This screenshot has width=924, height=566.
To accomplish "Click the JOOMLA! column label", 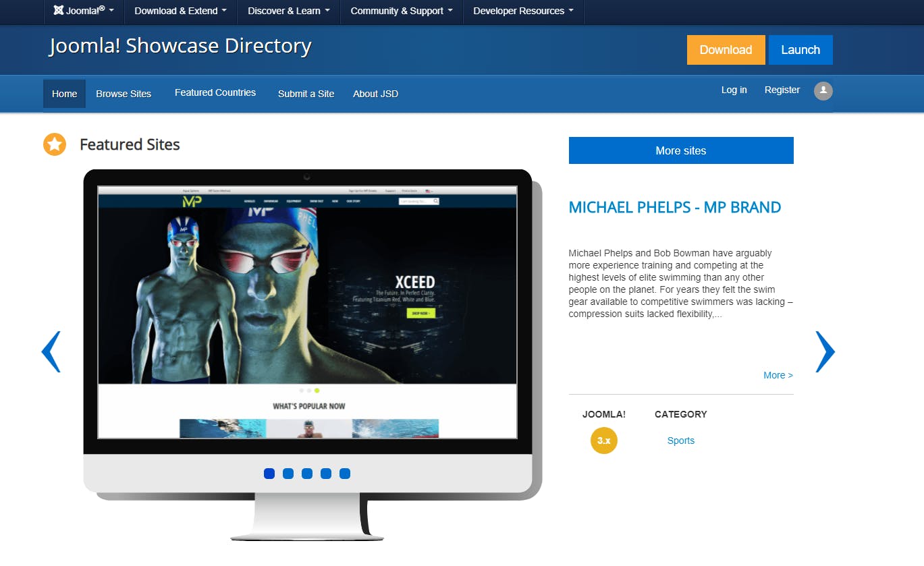I will [x=604, y=414].
